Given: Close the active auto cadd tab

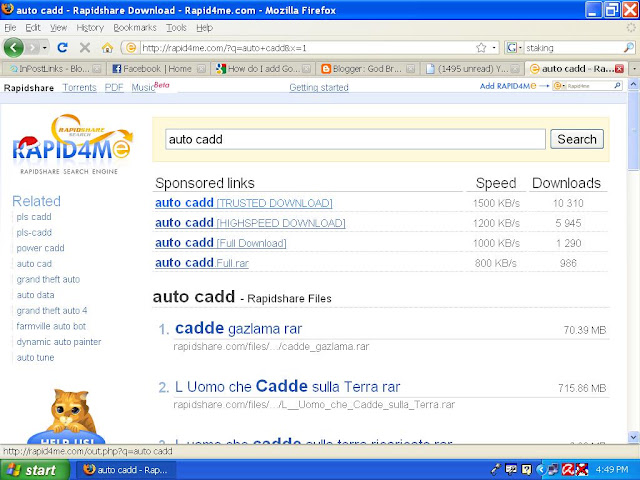Looking at the screenshot, I should pos(620,69).
